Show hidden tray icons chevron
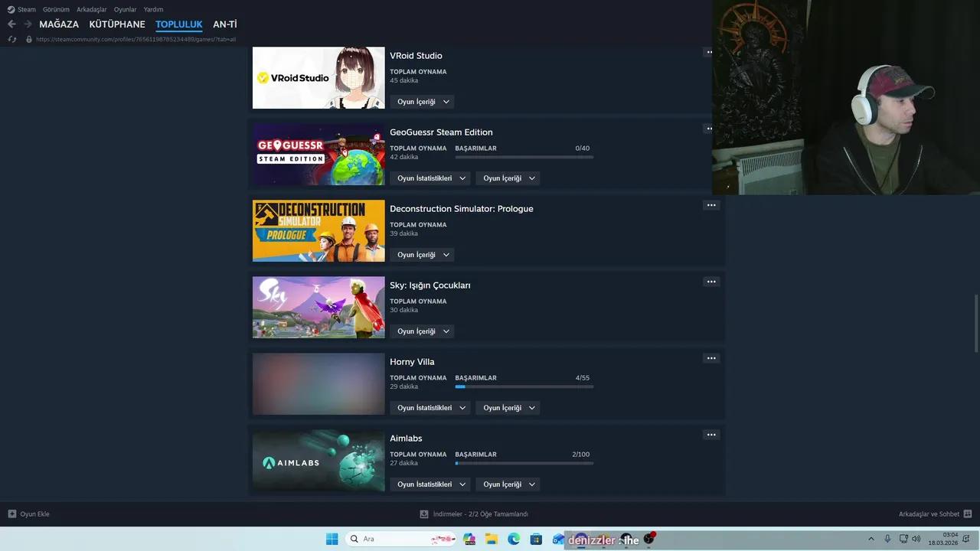The image size is (980, 551). pyautogui.click(x=871, y=539)
